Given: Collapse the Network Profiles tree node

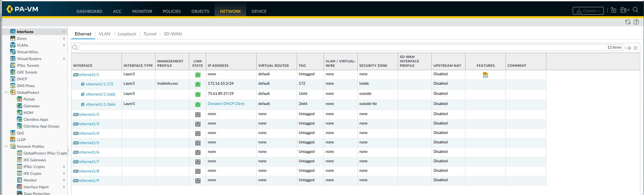Looking at the screenshot, I should point(6,146).
